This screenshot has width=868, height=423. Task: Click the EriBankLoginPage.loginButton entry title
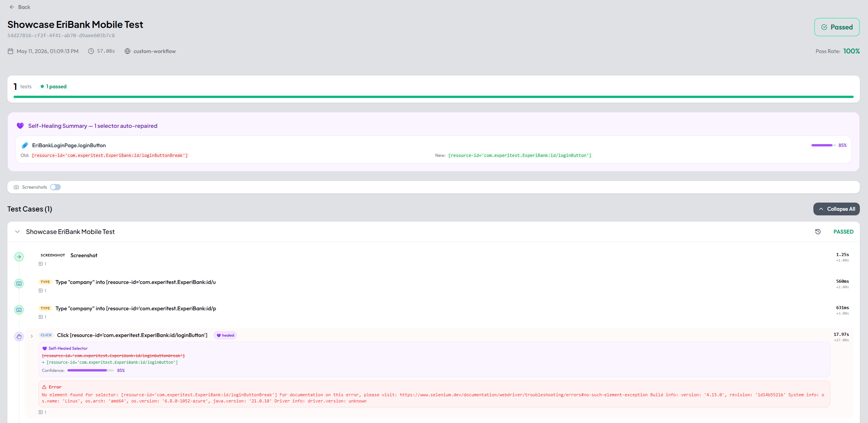69,145
